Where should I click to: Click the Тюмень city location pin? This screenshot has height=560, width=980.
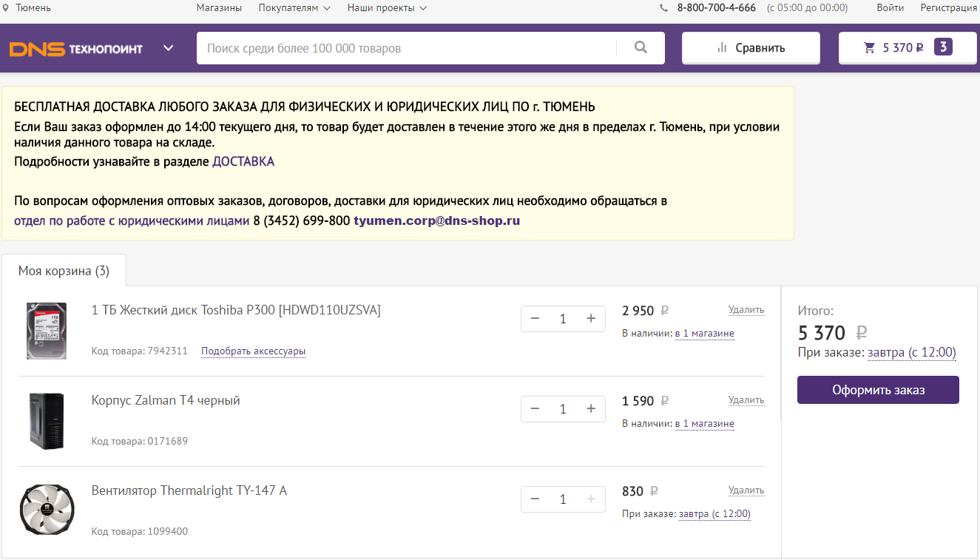[6, 8]
